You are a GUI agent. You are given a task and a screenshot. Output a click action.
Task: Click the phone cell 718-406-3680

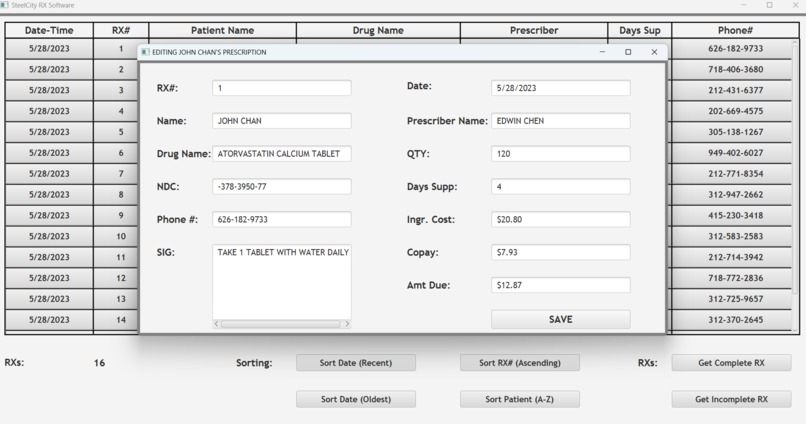(731, 69)
